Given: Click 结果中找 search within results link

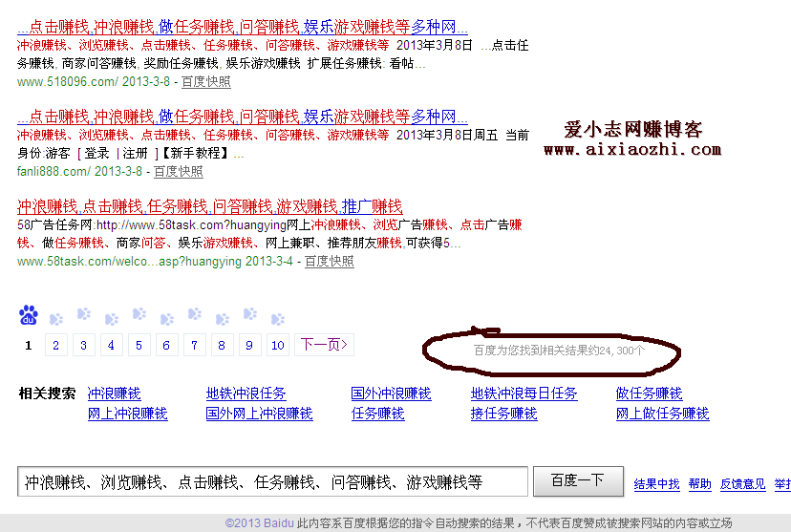Looking at the screenshot, I should (657, 484).
